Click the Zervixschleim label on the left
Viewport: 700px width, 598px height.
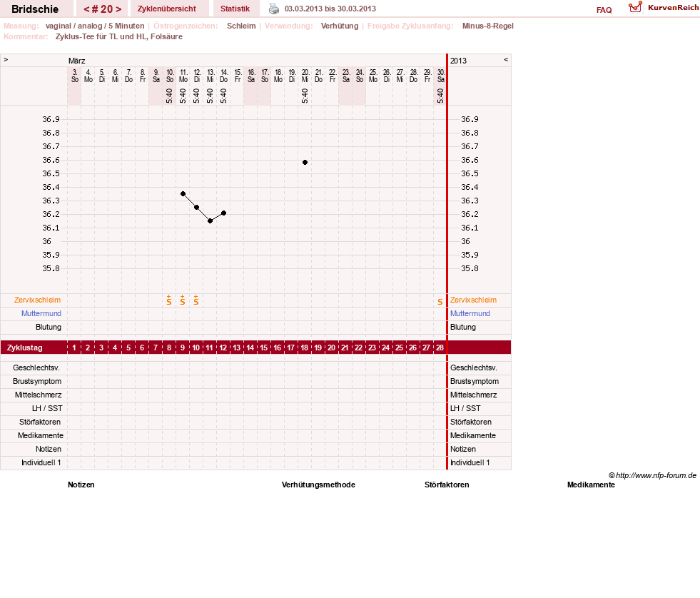(x=37, y=300)
